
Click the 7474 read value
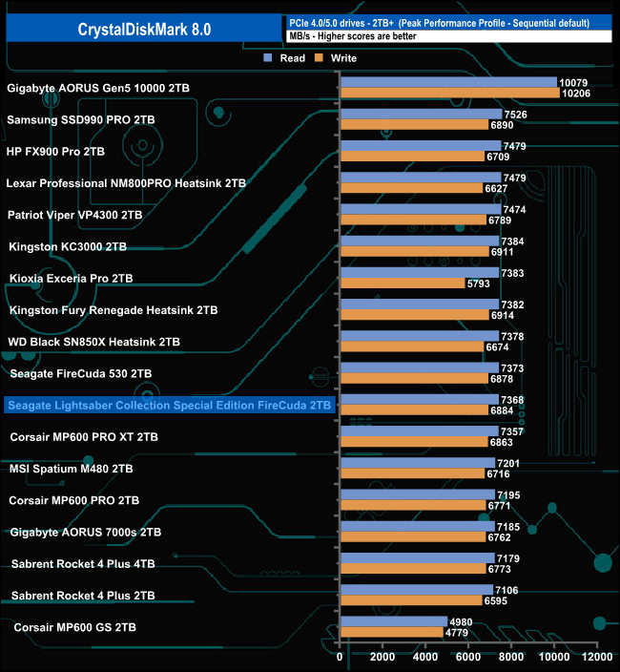pyautogui.click(x=514, y=210)
